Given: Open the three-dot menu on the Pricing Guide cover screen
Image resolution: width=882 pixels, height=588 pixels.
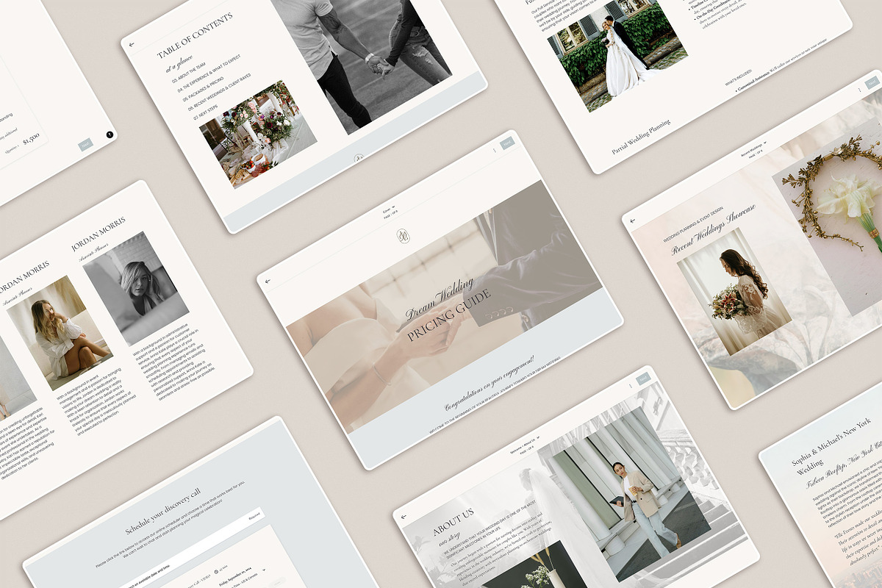Looking at the screenshot, I should pyautogui.click(x=494, y=150).
